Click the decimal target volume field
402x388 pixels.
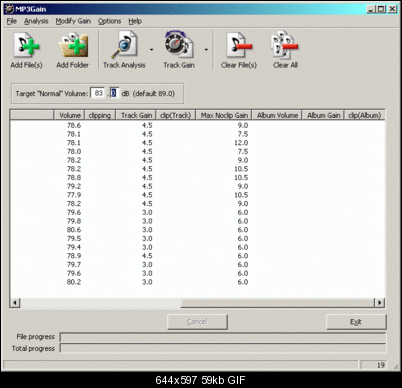(x=114, y=93)
